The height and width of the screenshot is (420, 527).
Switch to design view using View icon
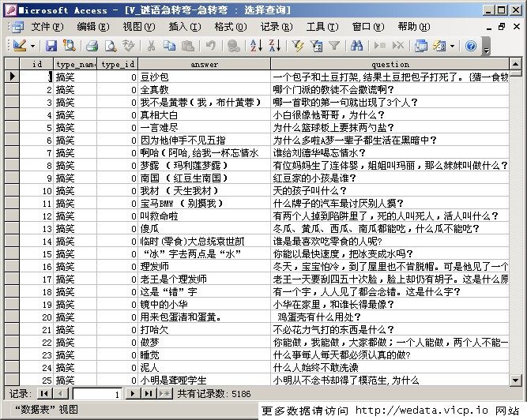coord(20,46)
